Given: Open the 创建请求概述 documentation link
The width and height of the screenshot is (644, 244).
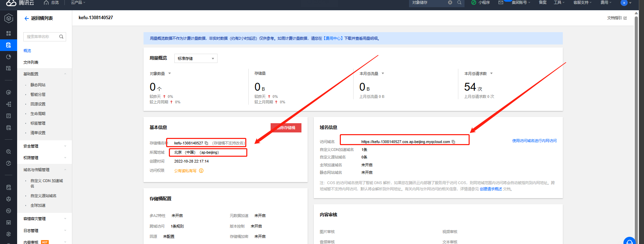Looking at the screenshot, I should [491, 189].
